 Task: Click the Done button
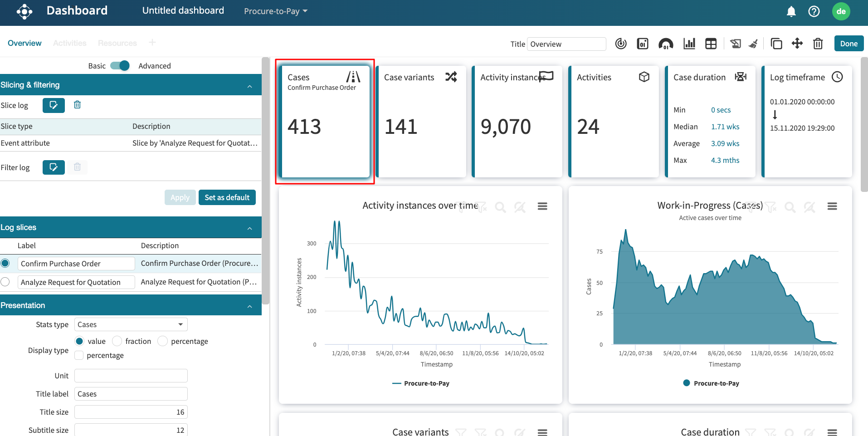pos(848,44)
